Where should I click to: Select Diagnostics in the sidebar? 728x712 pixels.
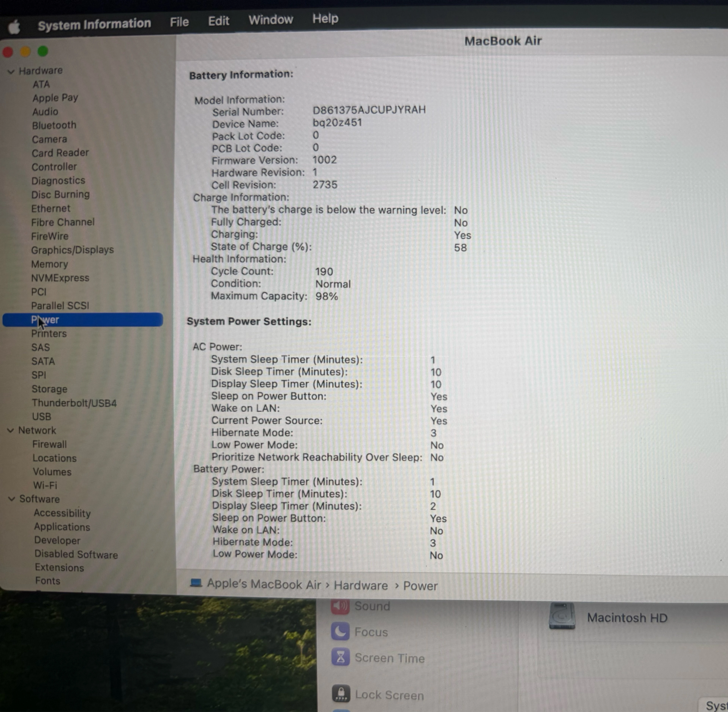tap(58, 181)
